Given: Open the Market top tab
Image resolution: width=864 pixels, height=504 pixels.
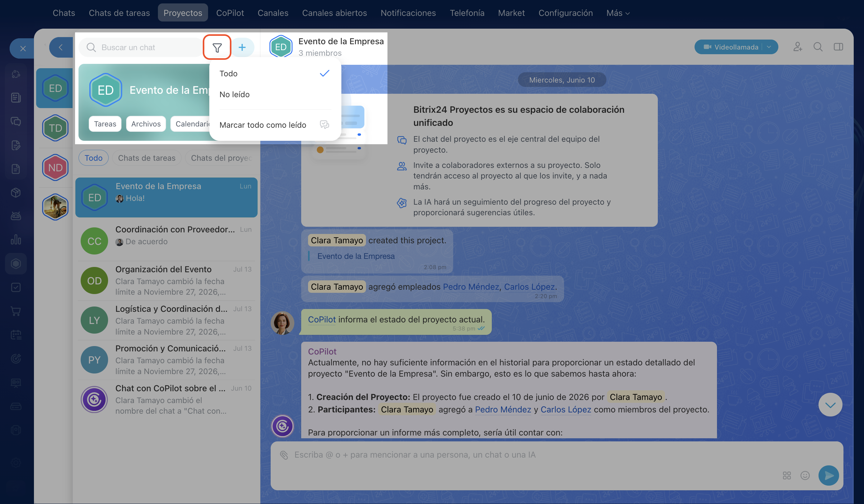Looking at the screenshot, I should pos(511,13).
